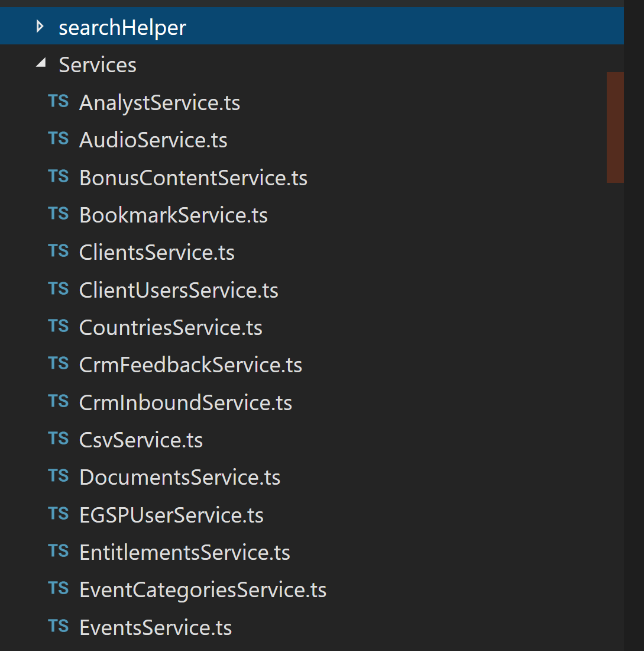Click the TS icon beside EventsService.ts
Image resolution: width=644 pixels, height=651 pixels.
click(57, 626)
